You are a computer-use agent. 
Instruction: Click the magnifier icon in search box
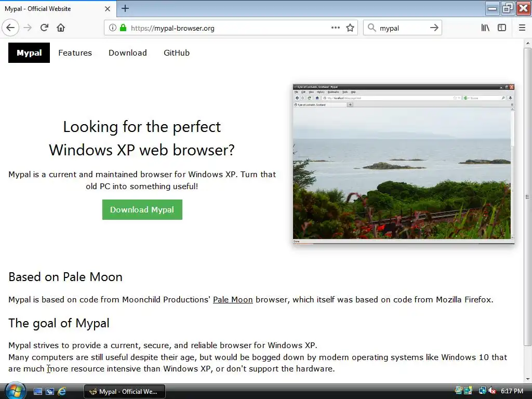coord(372,28)
